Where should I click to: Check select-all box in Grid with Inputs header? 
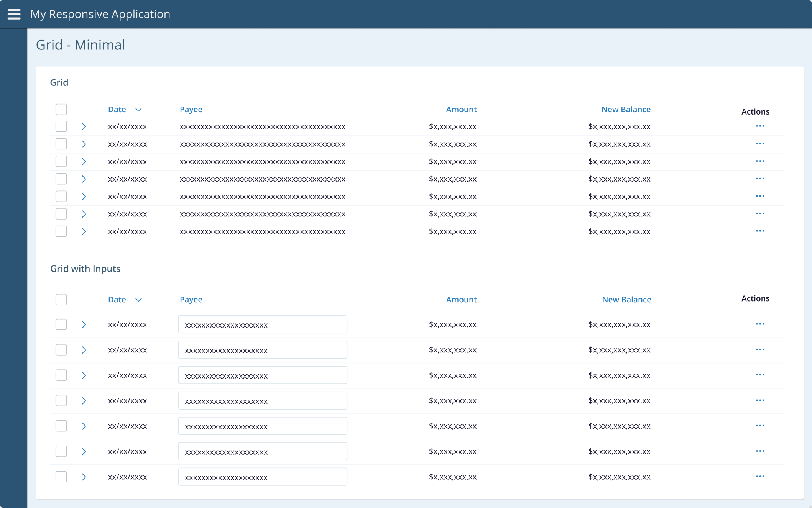(61, 300)
